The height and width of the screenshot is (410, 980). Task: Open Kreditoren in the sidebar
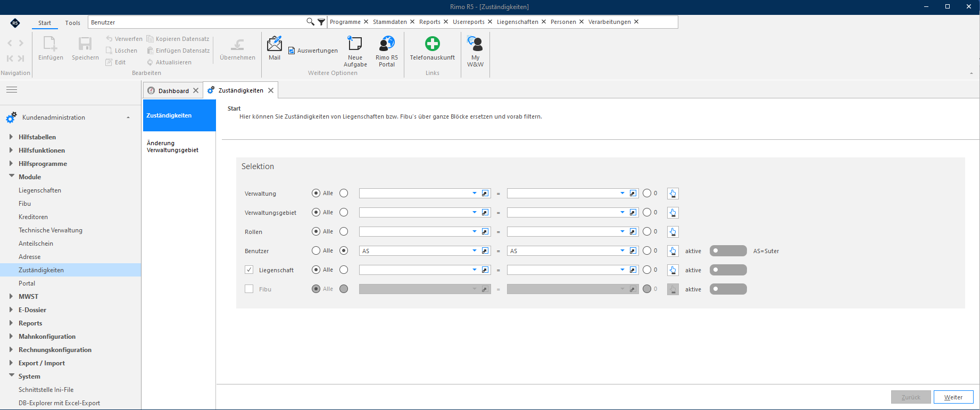point(33,217)
